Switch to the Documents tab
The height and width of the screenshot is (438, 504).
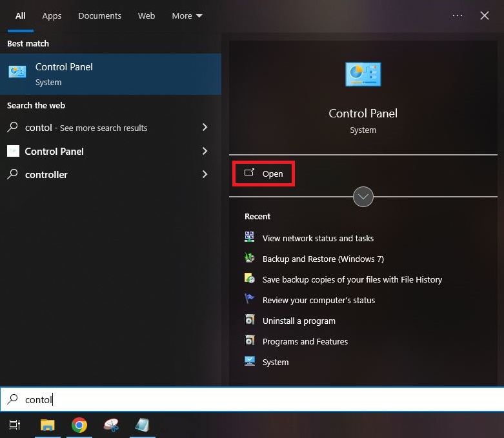click(x=99, y=15)
